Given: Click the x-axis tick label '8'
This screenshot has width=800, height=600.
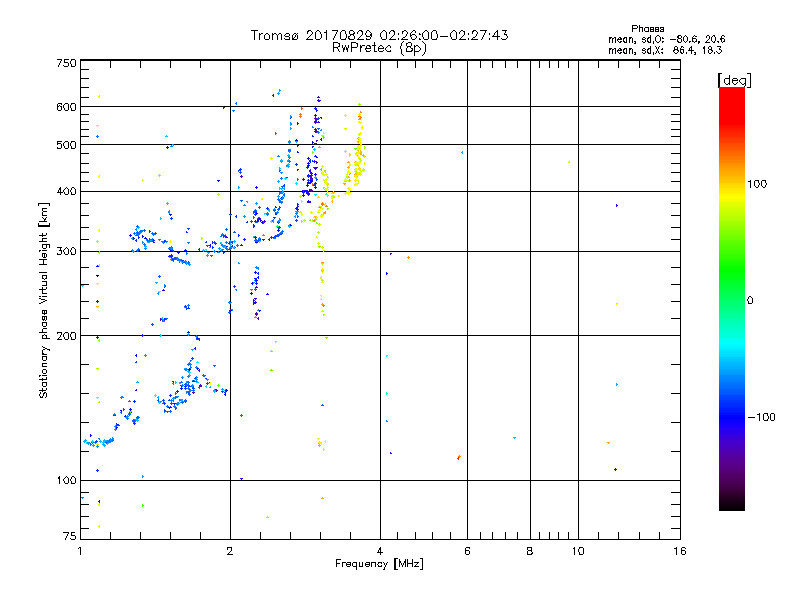Looking at the screenshot, I should [x=530, y=551].
